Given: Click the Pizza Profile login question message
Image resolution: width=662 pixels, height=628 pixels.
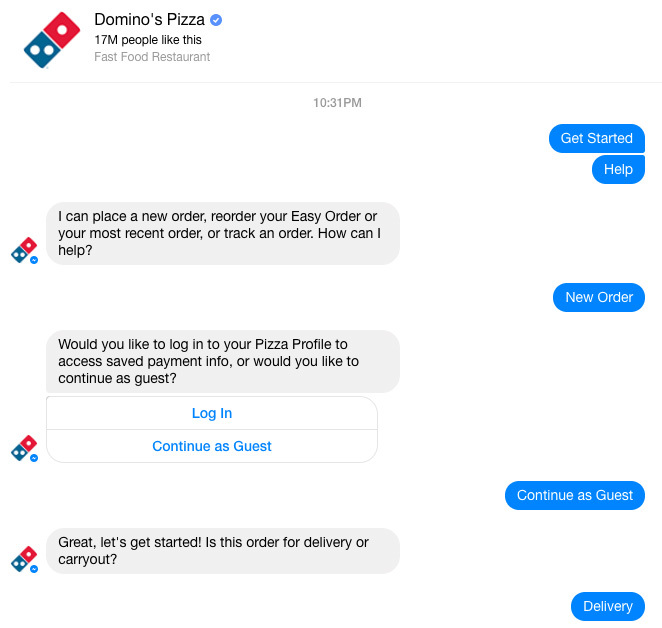Looking at the screenshot, I should tap(223, 361).
